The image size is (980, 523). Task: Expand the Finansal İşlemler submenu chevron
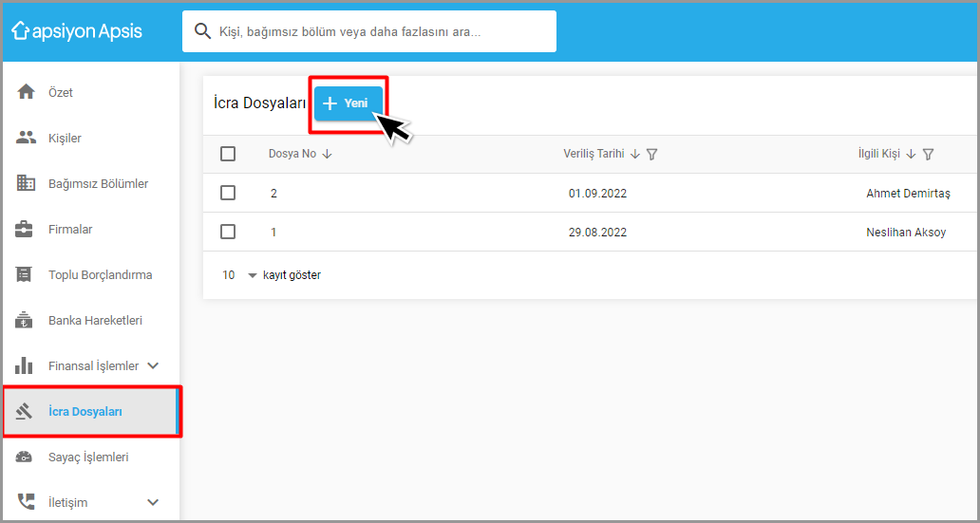[x=153, y=366]
